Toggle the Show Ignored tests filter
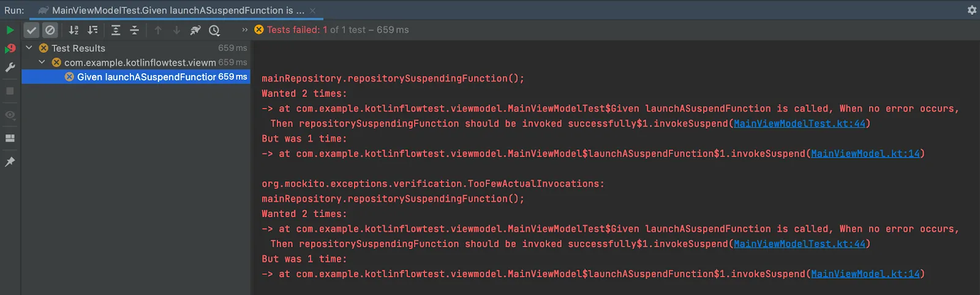Screen dimensions: 980x295 pyautogui.click(x=50, y=29)
